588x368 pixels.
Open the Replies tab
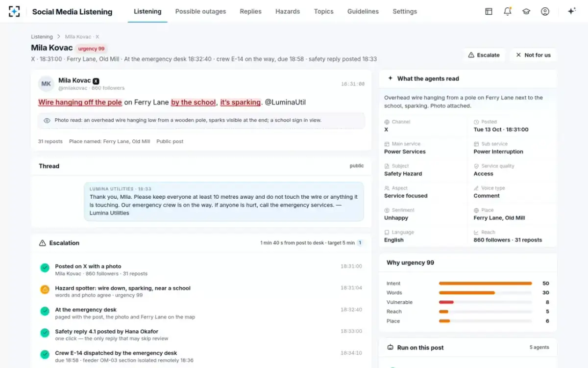pos(251,11)
